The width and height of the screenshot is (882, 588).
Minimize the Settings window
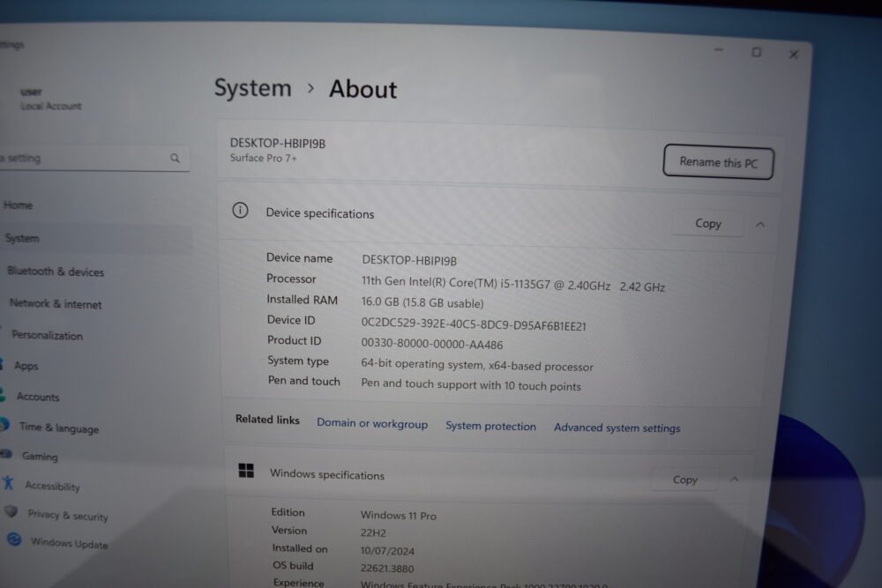(719, 50)
